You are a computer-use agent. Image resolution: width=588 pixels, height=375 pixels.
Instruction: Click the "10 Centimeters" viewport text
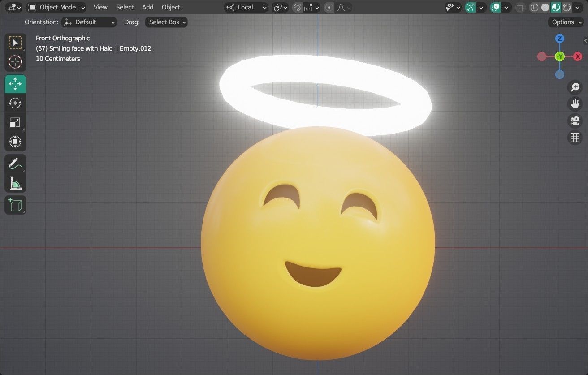click(x=58, y=59)
